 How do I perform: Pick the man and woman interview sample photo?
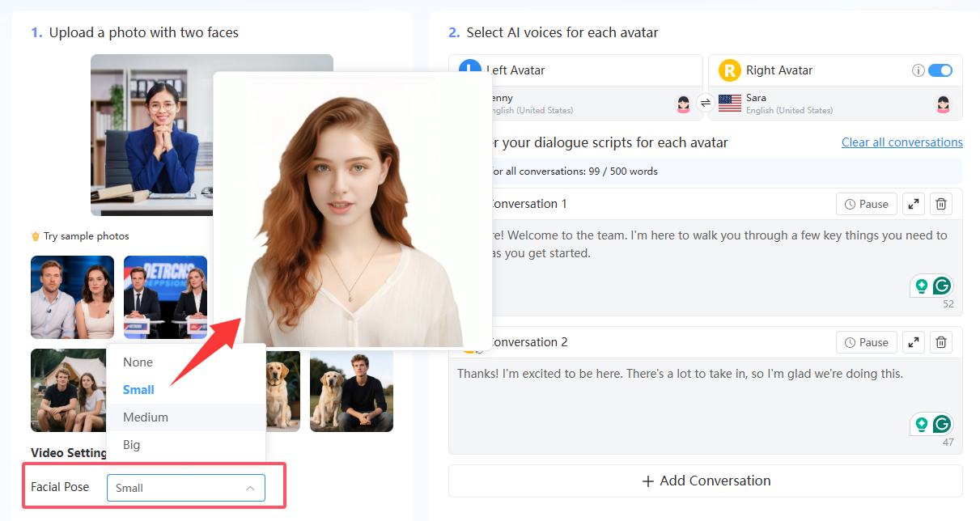72,297
